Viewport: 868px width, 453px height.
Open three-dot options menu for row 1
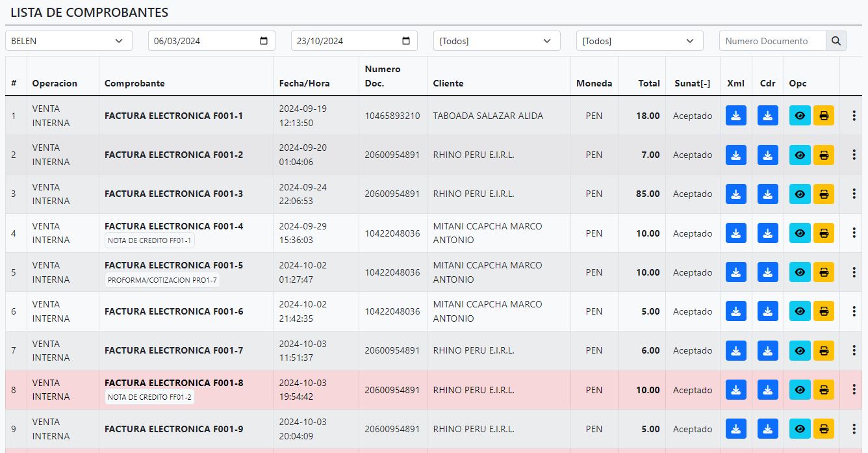[x=854, y=116]
